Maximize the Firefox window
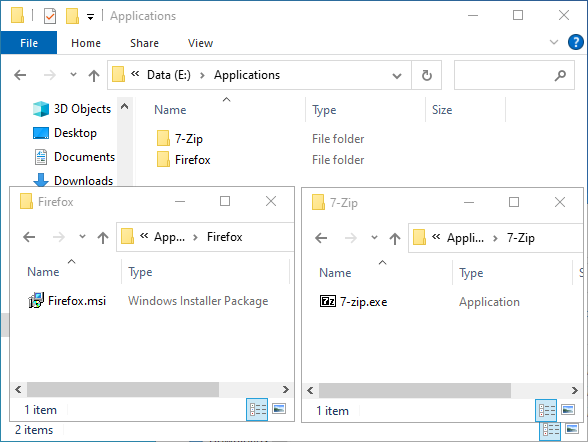Screen dimensions: 588x442 [225, 201]
